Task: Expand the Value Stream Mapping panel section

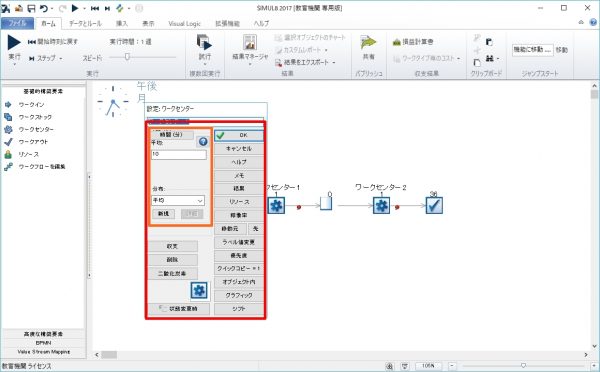Action: (43, 352)
